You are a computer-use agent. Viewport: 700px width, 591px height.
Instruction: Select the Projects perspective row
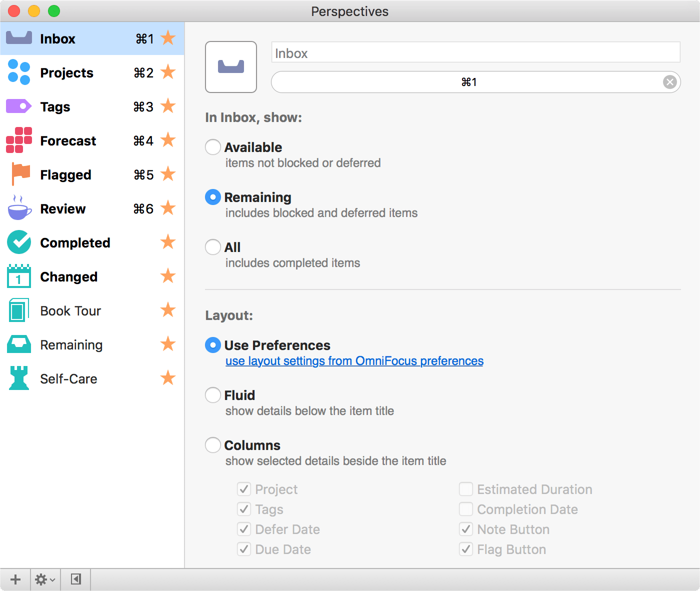pyautogui.click(x=92, y=72)
